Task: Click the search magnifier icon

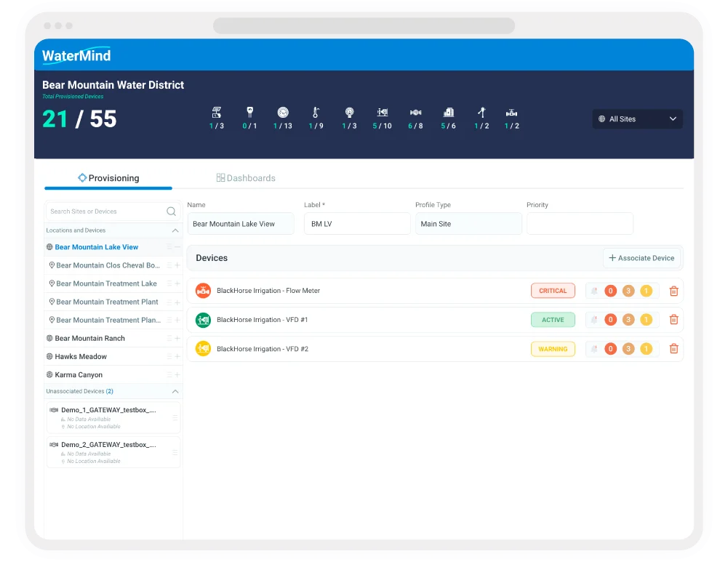Action: click(172, 211)
